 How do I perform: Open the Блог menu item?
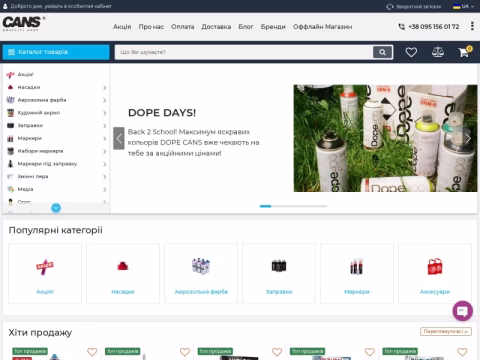[x=246, y=27]
